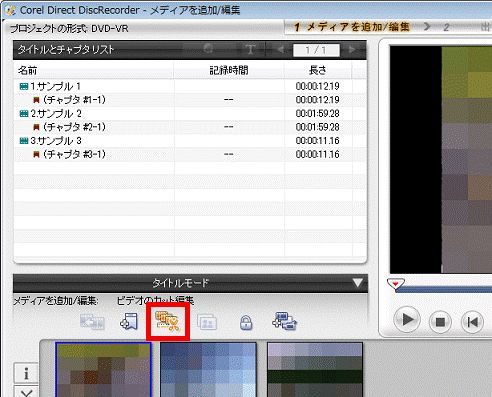Click the chapter flag icon for #3-1
This screenshot has width=492, height=397.
(37, 154)
